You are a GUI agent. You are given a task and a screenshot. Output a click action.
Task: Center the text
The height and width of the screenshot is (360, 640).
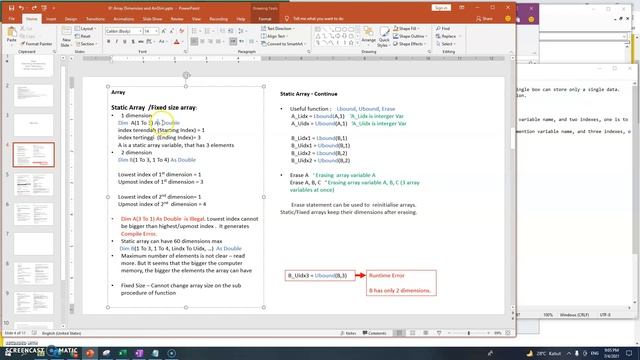[x=202, y=42]
